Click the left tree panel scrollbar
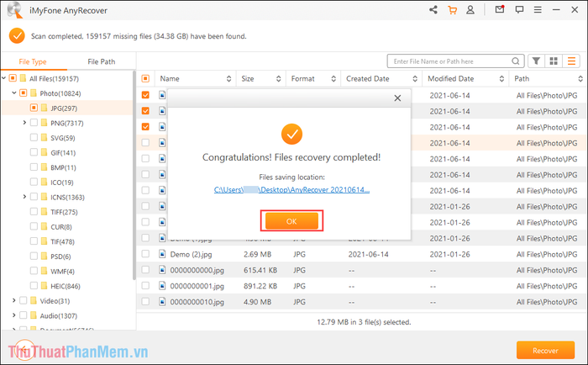 point(134,175)
